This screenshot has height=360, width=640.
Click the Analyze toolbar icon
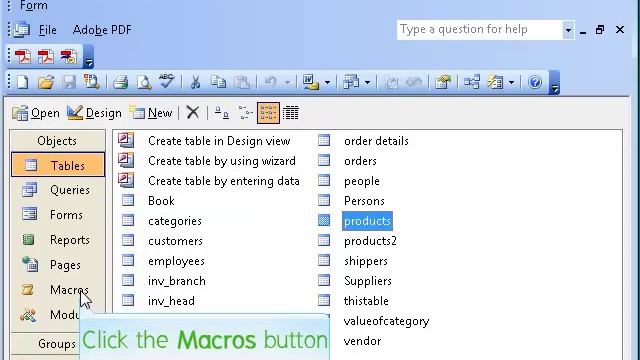[351, 82]
